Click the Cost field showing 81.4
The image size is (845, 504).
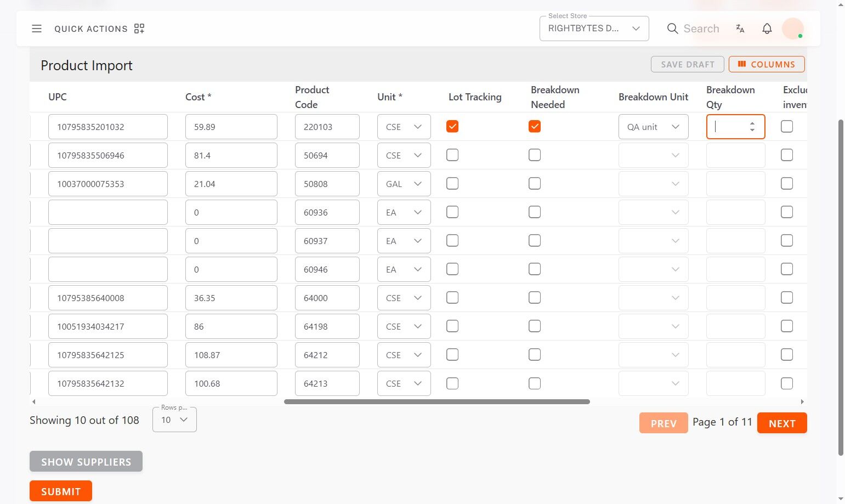coord(231,155)
